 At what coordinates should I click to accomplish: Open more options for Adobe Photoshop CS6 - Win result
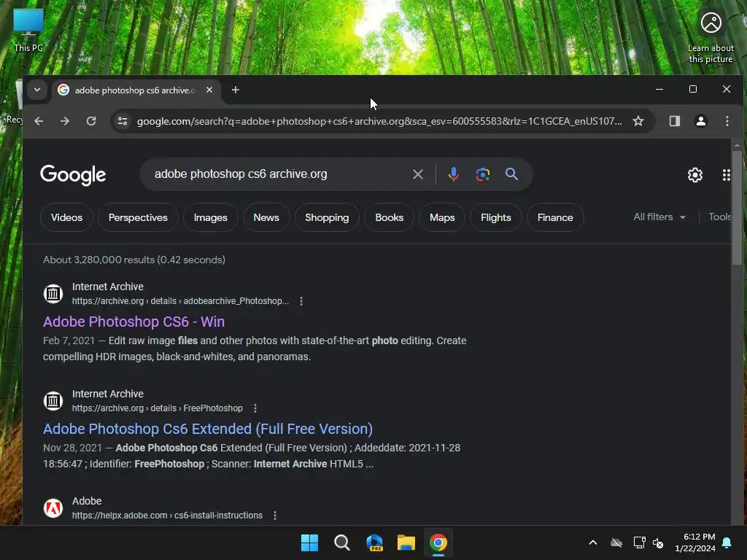point(301,301)
